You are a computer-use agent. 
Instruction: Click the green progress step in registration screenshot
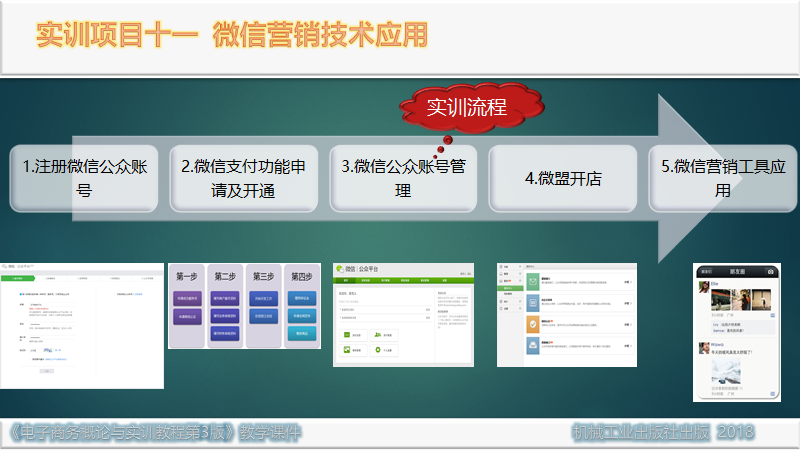[17, 278]
